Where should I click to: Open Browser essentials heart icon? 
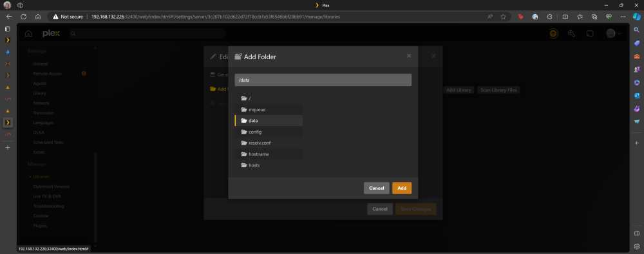click(x=609, y=17)
